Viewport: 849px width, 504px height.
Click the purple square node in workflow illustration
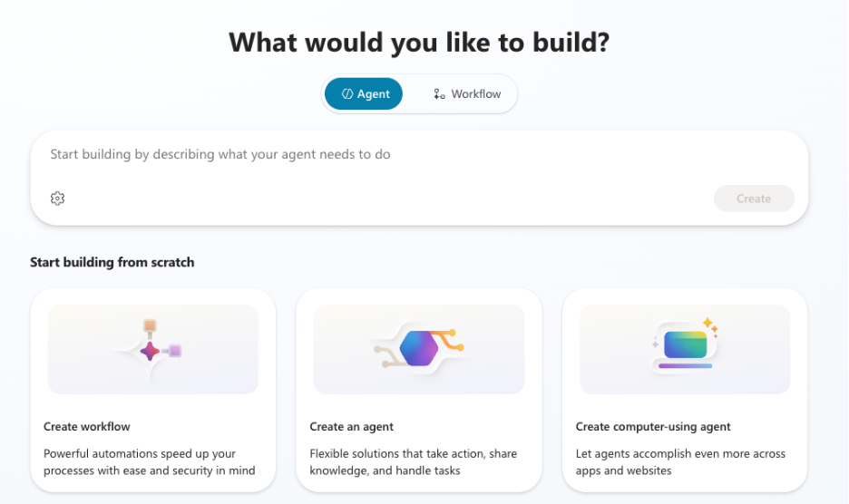click(x=175, y=351)
